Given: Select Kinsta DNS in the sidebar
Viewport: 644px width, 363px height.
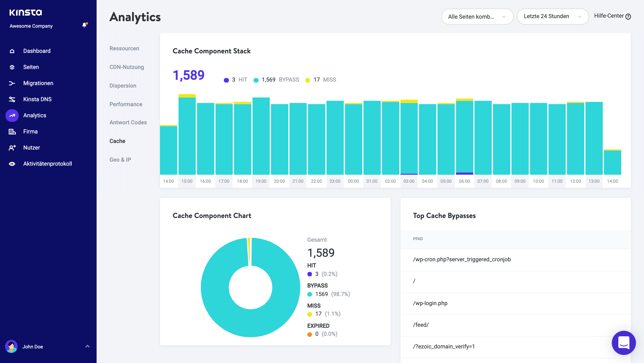Looking at the screenshot, I should (x=37, y=99).
